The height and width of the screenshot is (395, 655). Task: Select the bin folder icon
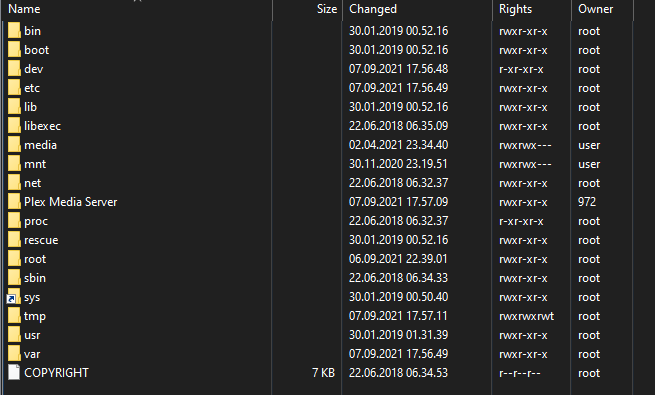pos(14,31)
